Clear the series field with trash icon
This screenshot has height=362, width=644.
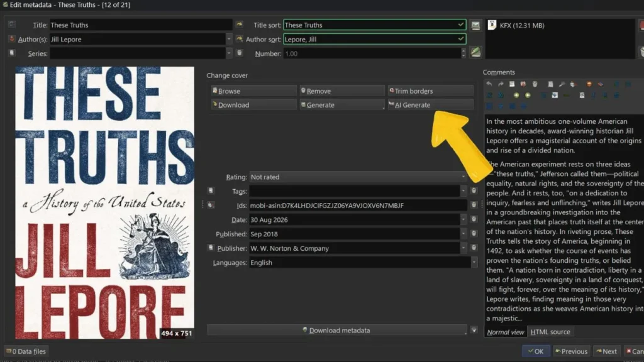[239, 53]
